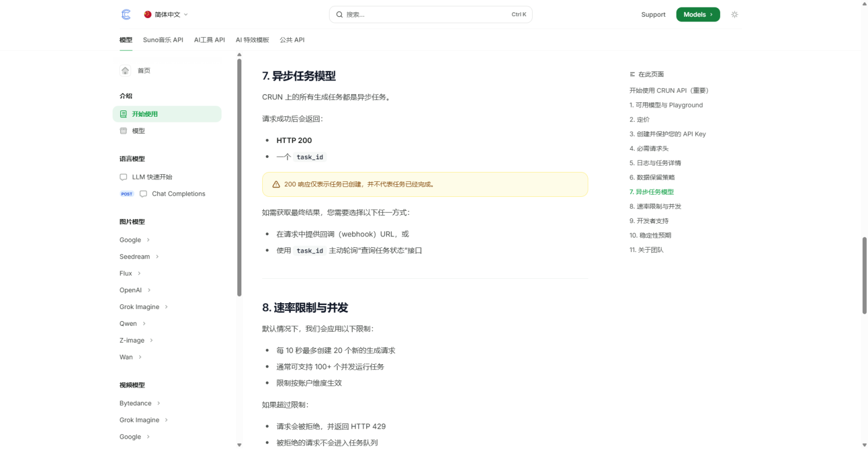Click the list icon beside 在此页面
This screenshot has height=449, width=868.
click(x=632, y=74)
